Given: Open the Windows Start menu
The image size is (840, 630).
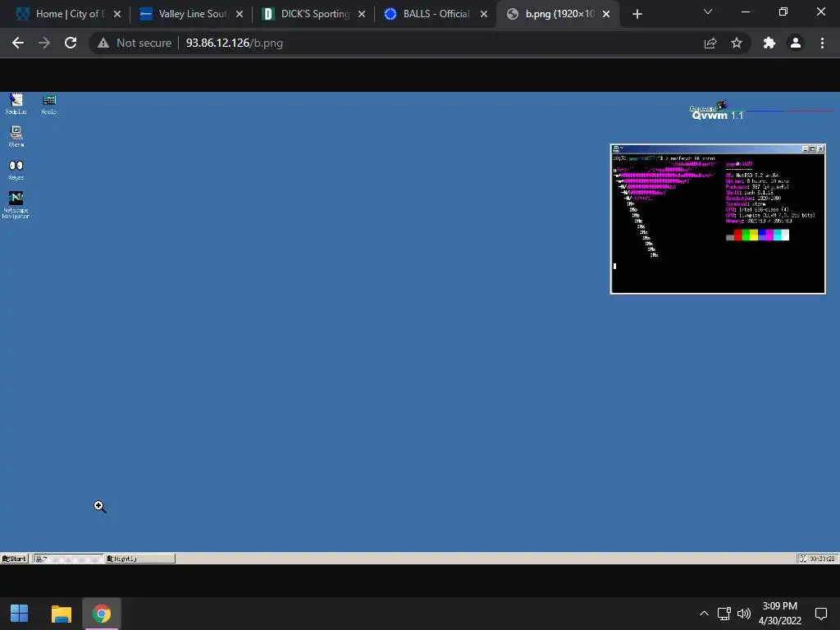Looking at the screenshot, I should [20, 614].
